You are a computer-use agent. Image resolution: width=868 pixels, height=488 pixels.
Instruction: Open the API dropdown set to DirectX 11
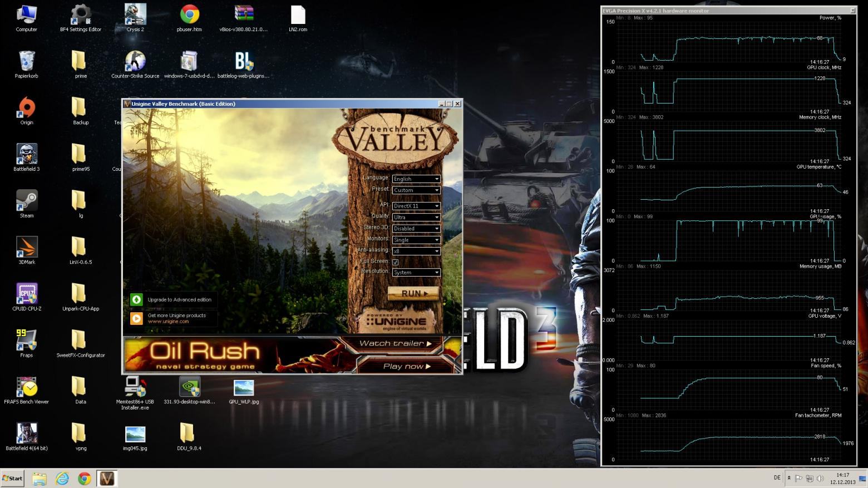[x=416, y=206]
